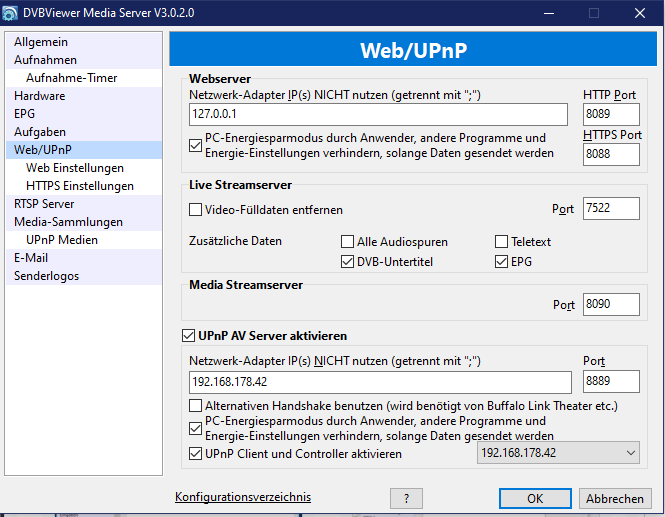Click the UPnP excluded adapter IP field
Viewport: 665px width, 517px height.
click(x=380, y=382)
